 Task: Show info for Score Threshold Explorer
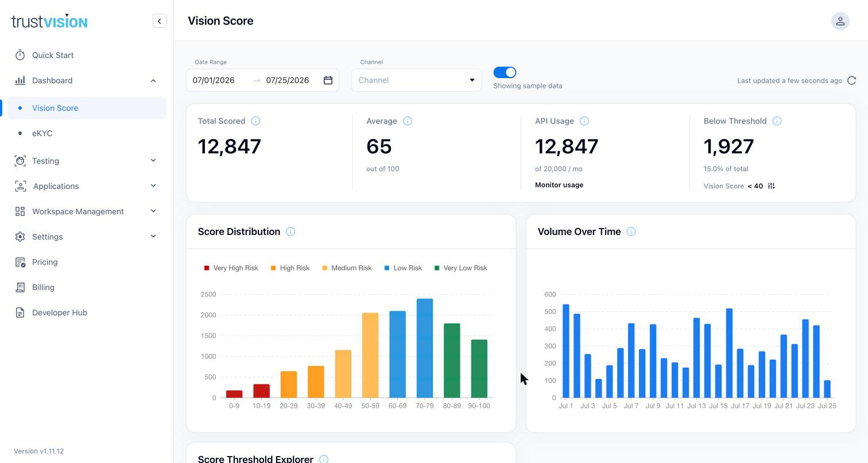coord(324,459)
